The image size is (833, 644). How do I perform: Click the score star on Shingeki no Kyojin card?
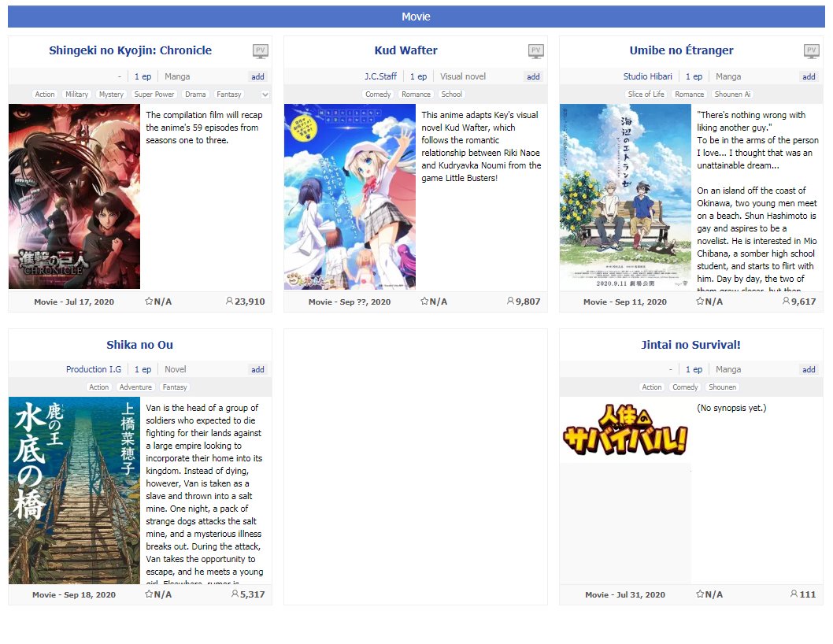[149, 302]
